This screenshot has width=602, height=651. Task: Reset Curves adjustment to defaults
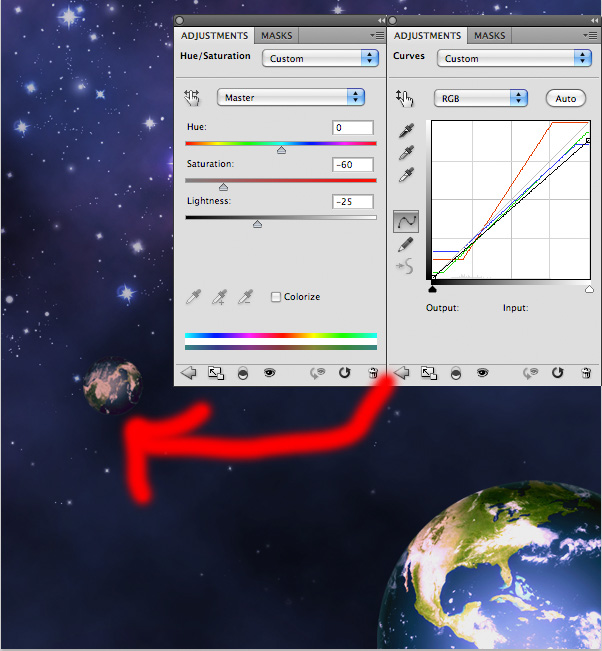click(x=558, y=373)
